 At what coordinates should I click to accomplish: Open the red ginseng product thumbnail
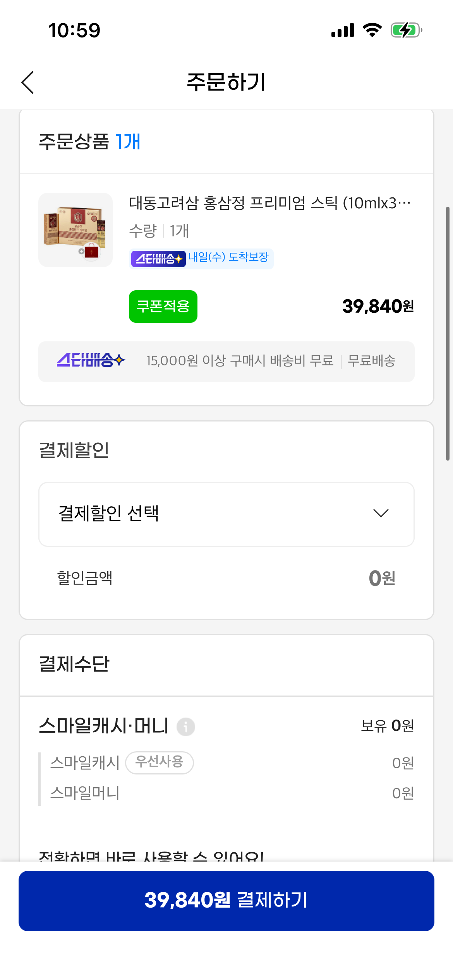click(x=75, y=230)
